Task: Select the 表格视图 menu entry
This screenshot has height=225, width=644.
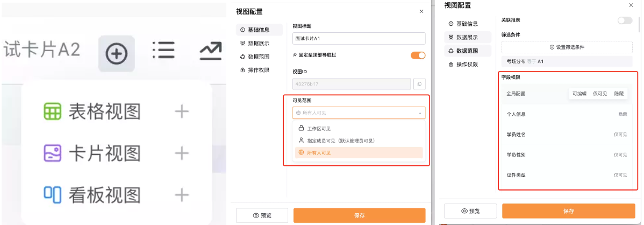Action: point(92,111)
